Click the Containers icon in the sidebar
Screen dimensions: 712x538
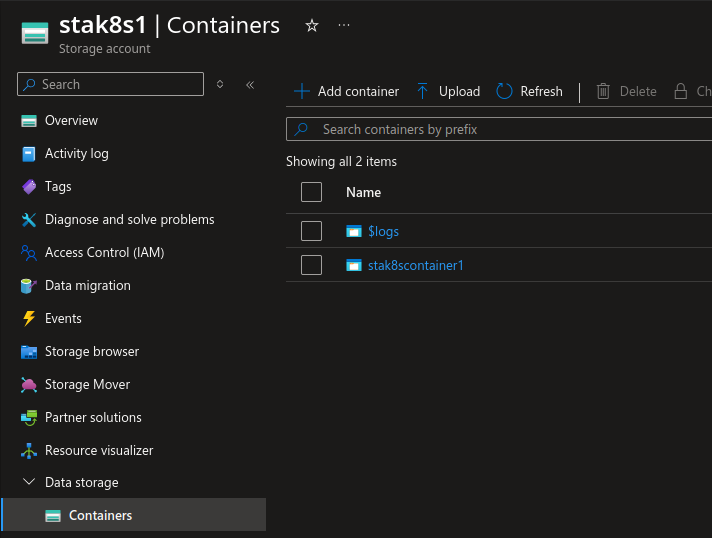(53, 516)
